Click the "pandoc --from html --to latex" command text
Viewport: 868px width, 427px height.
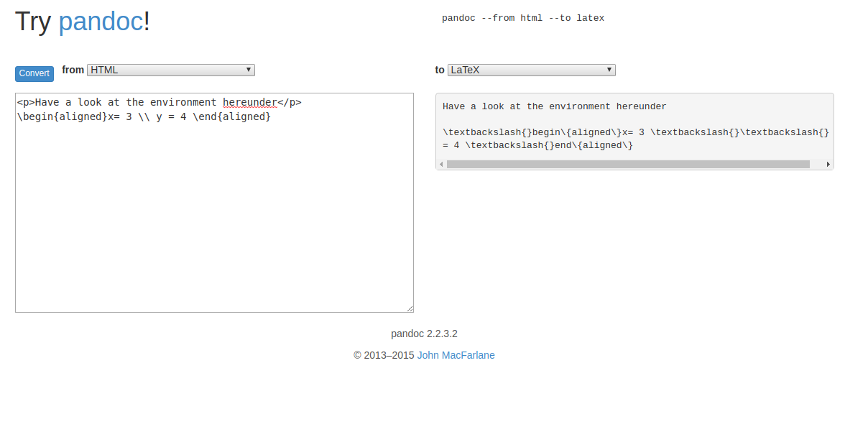point(523,17)
